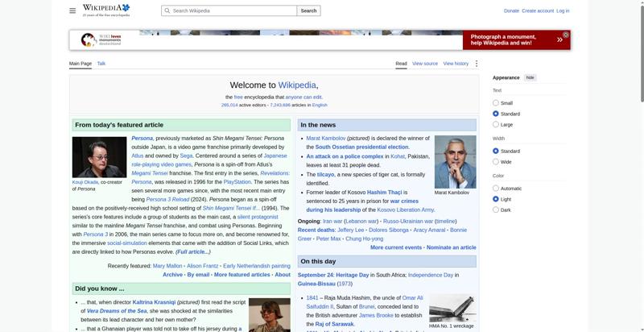The height and width of the screenshot is (332, 644).
Task: Open the View history tab
Action: point(456,64)
